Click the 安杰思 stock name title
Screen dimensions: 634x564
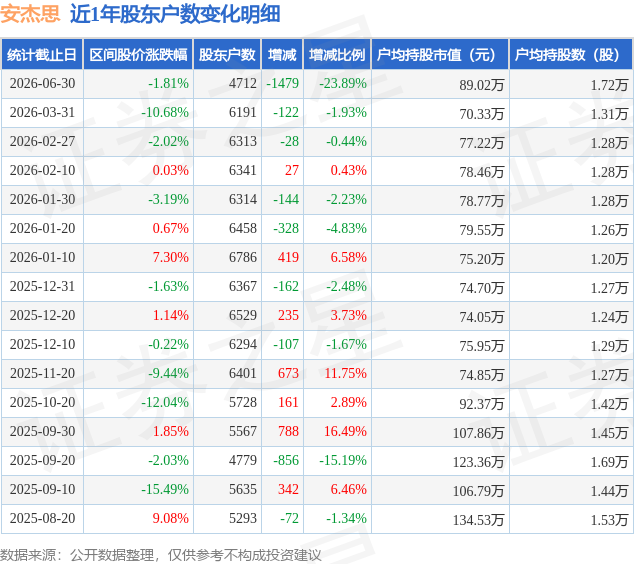tap(30, 14)
